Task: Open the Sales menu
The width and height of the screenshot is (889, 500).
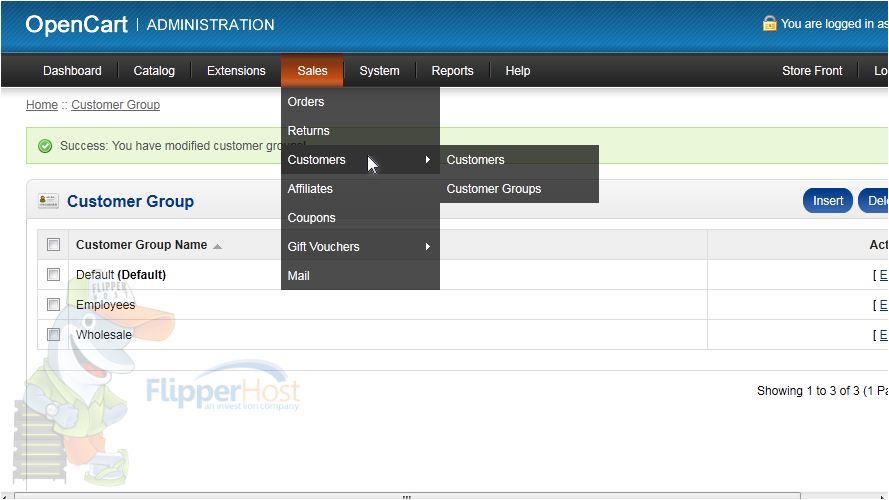Action: [312, 71]
